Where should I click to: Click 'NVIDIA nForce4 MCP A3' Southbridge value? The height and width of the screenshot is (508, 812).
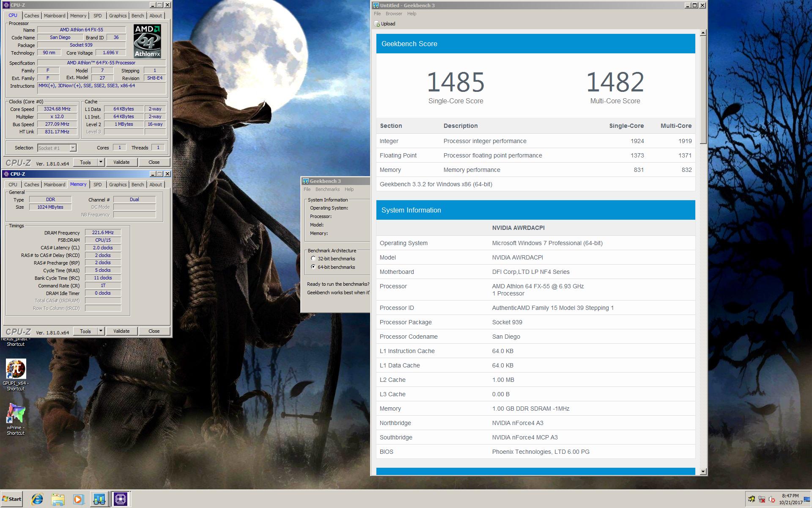point(524,437)
